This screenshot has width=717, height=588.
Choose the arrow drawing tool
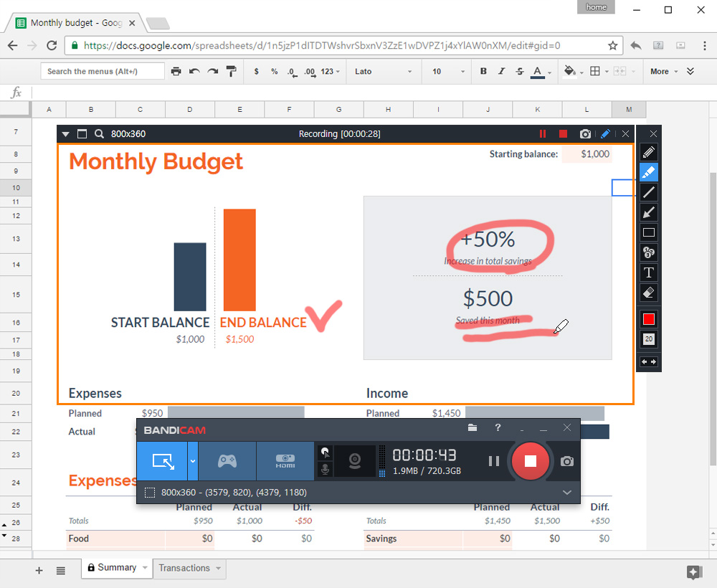pos(648,213)
